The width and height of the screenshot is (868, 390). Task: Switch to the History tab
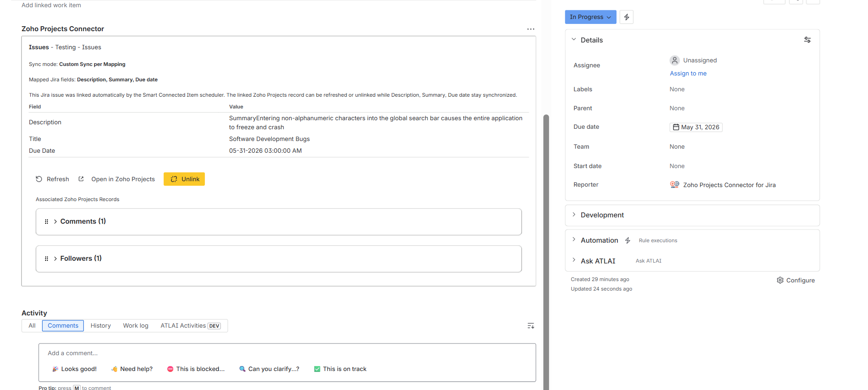coord(100,326)
